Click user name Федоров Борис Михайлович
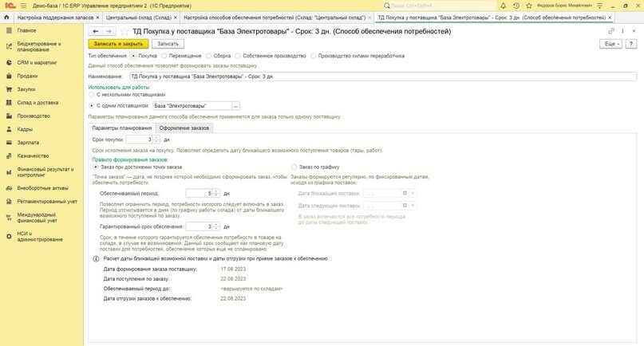644x346 pixels. pyautogui.click(x=564, y=6)
